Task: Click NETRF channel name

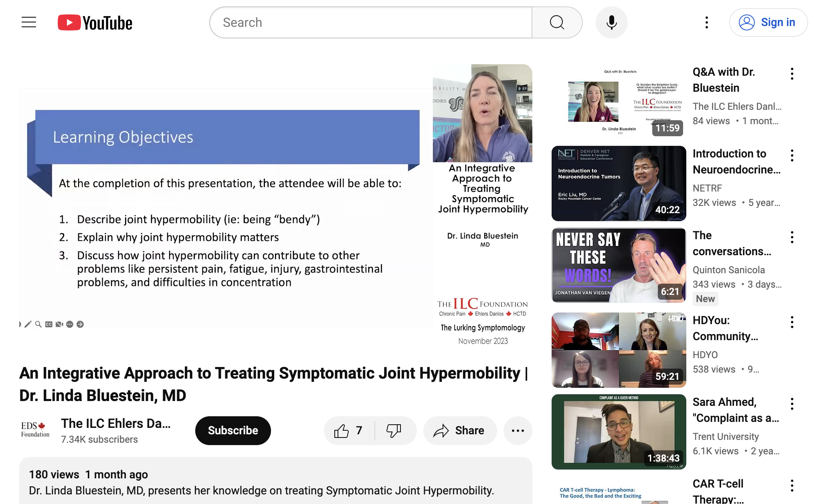Action: pos(708,188)
